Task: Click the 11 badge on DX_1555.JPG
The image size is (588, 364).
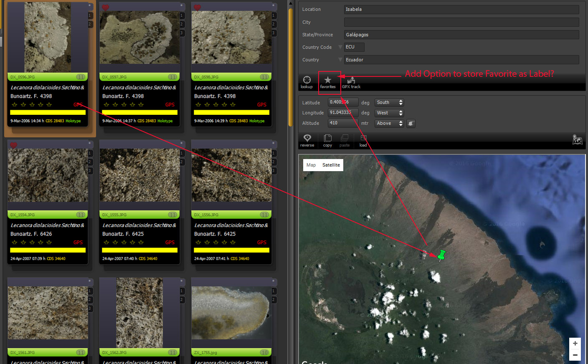Action: [x=172, y=215]
